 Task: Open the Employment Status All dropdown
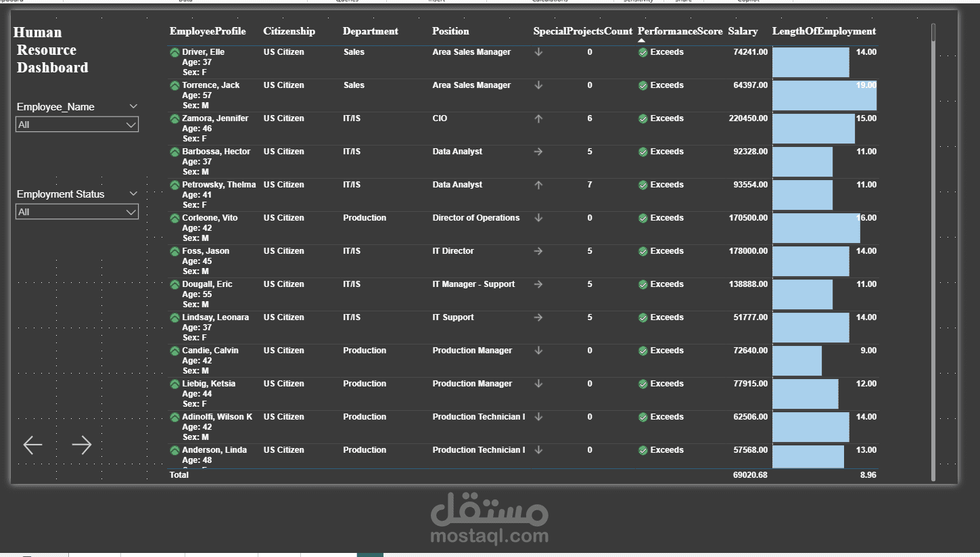pos(133,212)
